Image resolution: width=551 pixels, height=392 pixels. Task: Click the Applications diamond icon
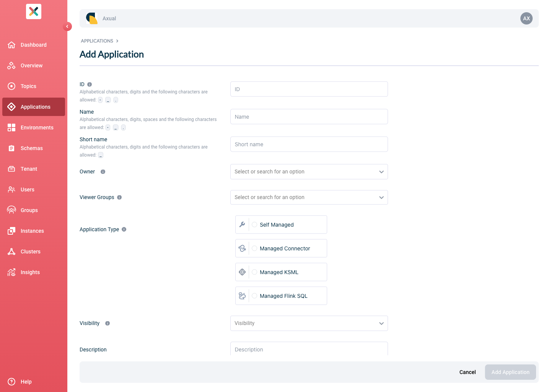click(11, 107)
